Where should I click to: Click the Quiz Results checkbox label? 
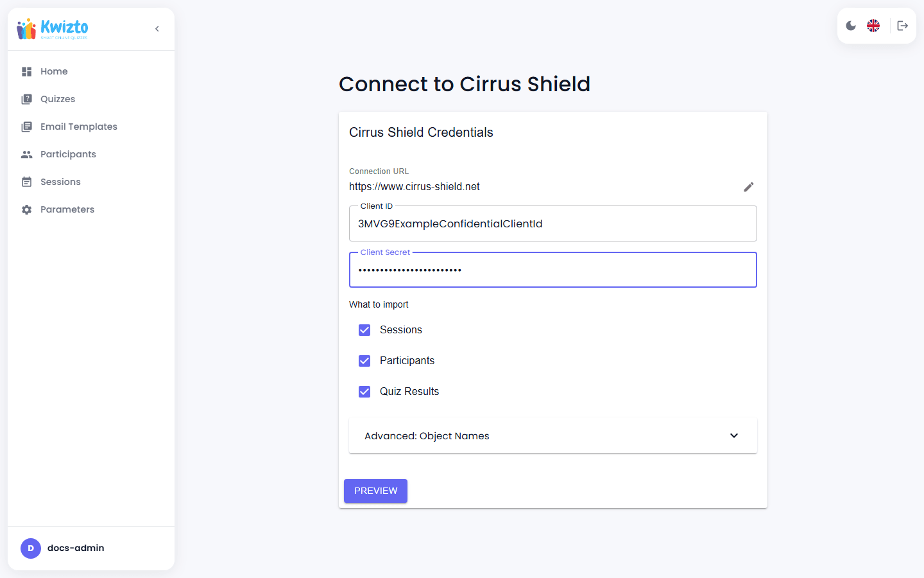[x=409, y=392]
